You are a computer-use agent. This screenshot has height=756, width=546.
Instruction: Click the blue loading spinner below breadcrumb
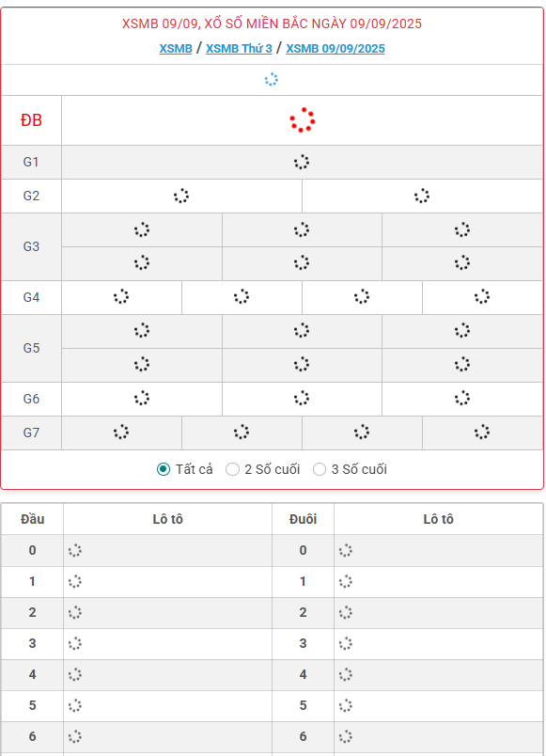coord(272,80)
